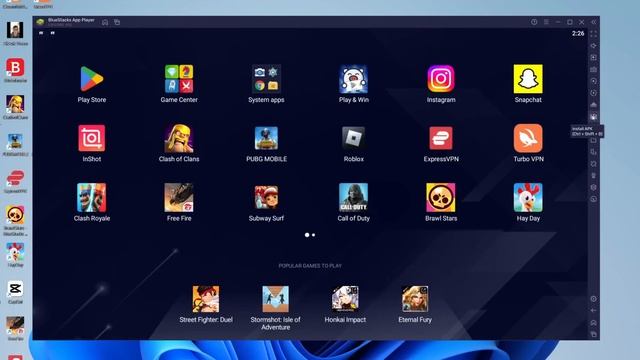The image size is (640, 360).
Task: Select the PUBG desktop shortcut
Action: pos(15,141)
